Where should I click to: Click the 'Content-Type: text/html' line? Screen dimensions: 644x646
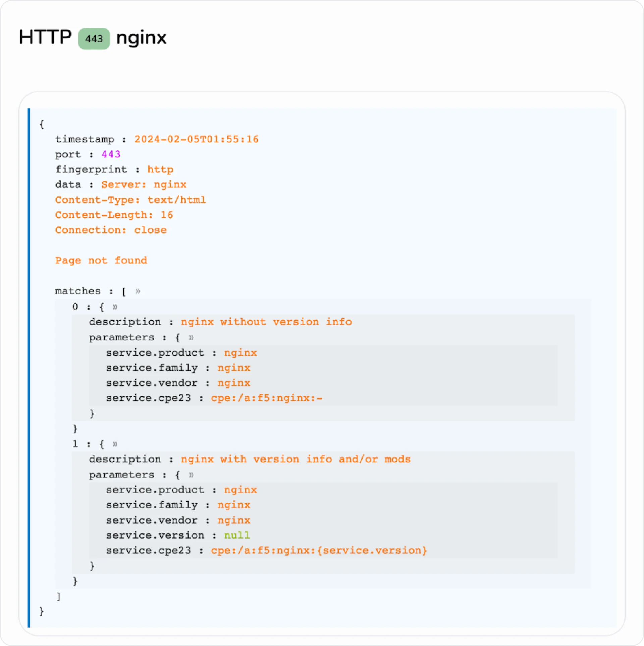point(130,200)
